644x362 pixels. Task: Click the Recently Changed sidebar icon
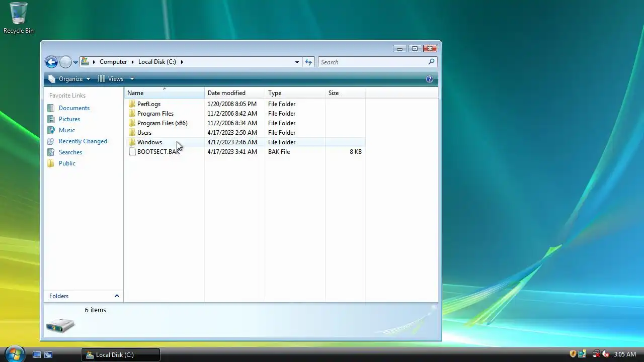[51, 141]
